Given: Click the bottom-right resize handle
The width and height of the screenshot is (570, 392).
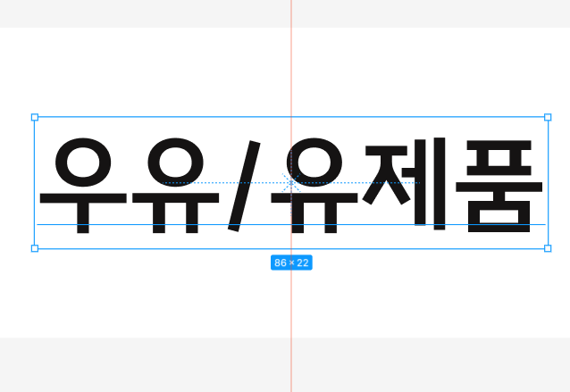Looking at the screenshot, I should [x=548, y=248].
